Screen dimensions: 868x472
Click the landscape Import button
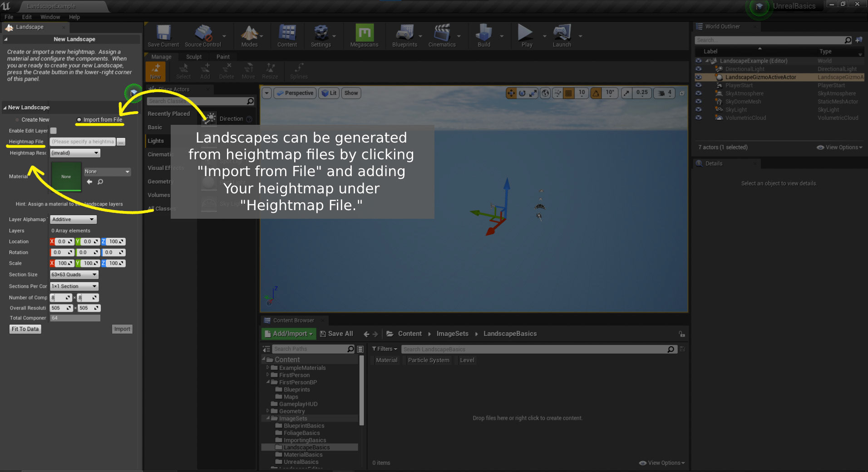click(x=122, y=329)
